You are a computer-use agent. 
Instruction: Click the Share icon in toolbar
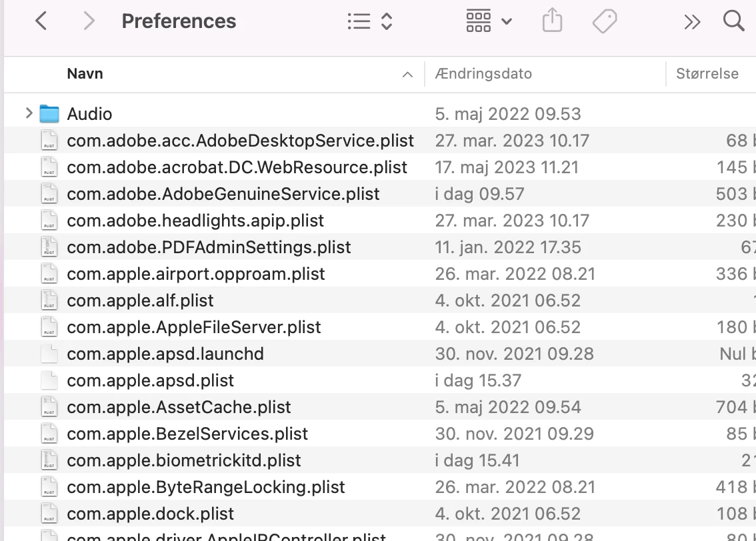click(552, 21)
